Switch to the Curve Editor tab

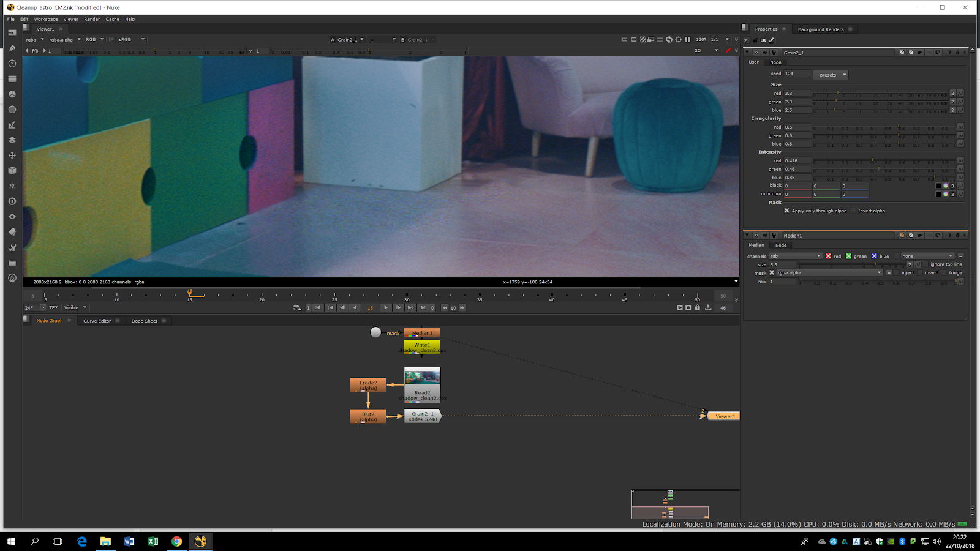(x=97, y=321)
